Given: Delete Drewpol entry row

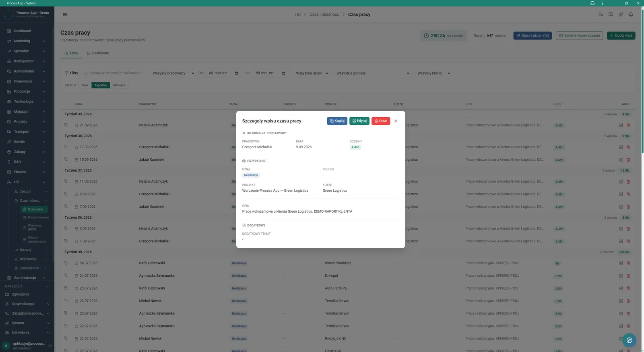Looking at the screenshot, I should click(628, 276).
